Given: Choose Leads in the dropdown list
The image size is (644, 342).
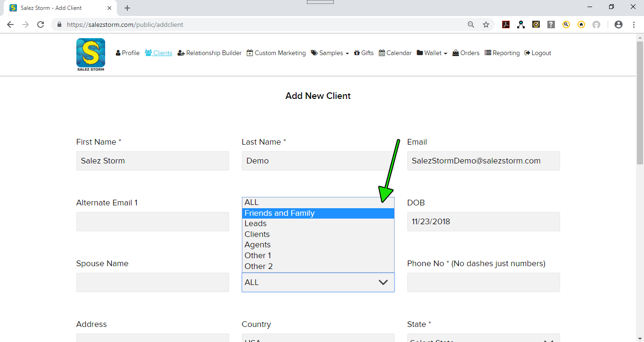Looking at the screenshot, I should pyautogui.click(x=318, y=224).
